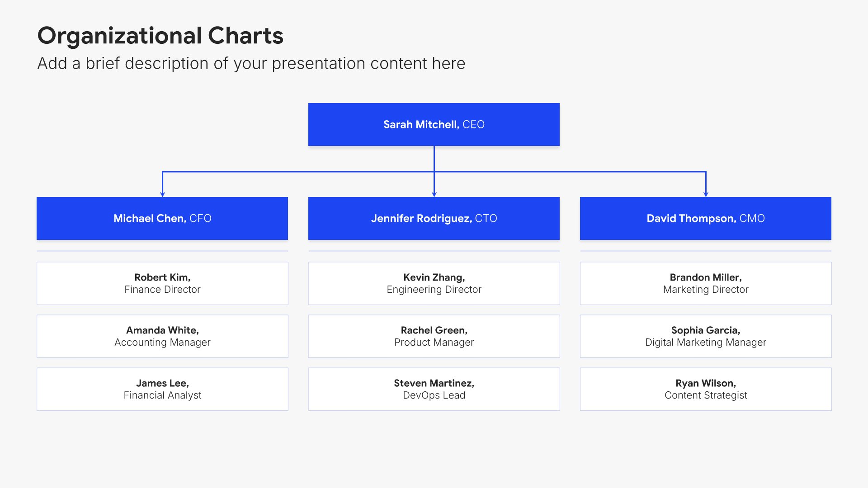Click Steven Martinez DevOps Lead card

coord(434,389)
